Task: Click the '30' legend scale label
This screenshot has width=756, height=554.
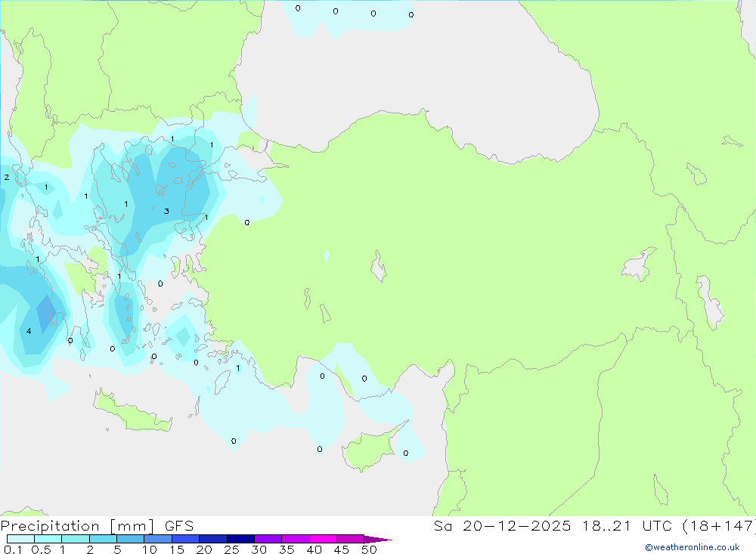Action: [259, 549]
